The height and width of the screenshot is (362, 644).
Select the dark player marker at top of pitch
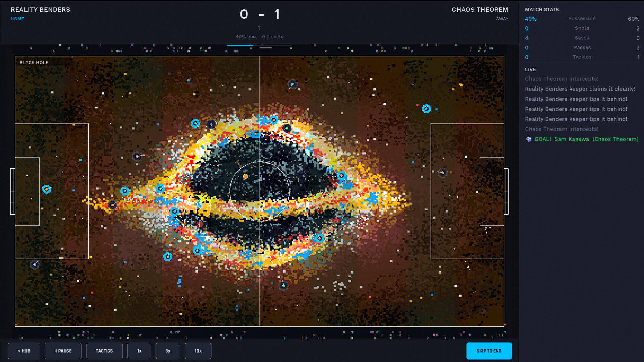click(x=292, y=84)
